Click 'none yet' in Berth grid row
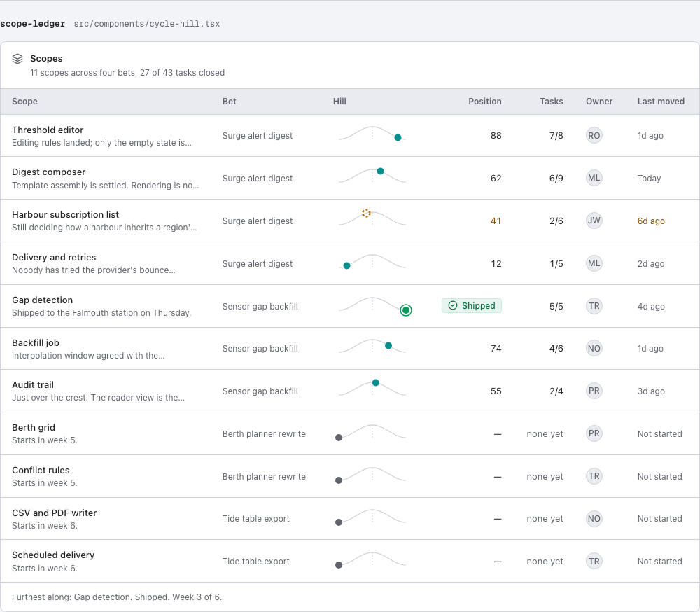 545,433
